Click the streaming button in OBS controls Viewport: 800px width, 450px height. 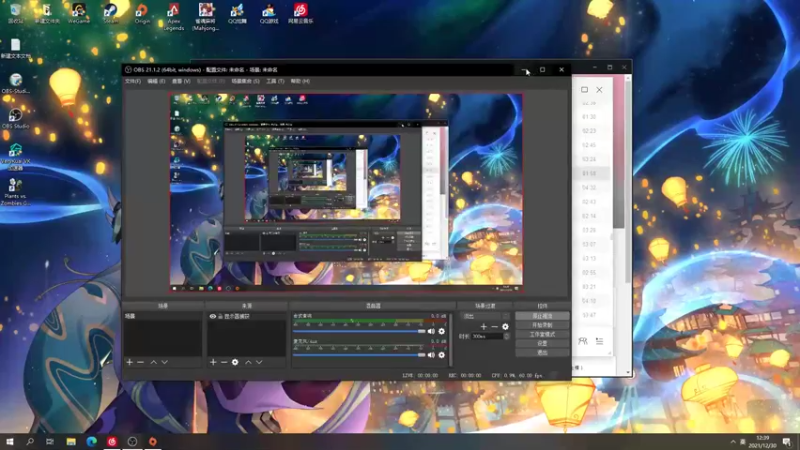pyautogui.click(x=542, y=316)
